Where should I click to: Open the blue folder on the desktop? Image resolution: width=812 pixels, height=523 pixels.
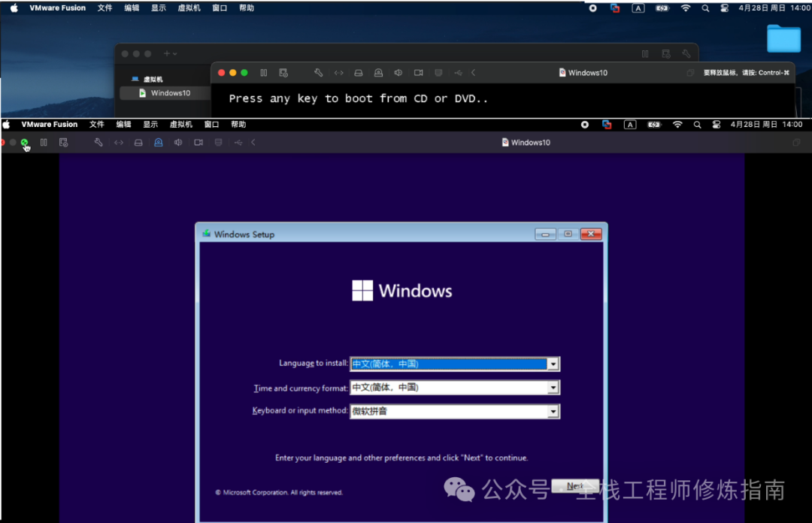pos(783,38)
